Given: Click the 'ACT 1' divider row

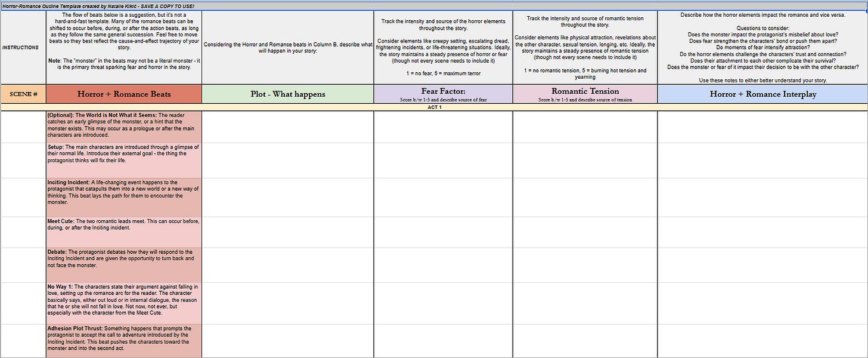Looking at the screenshot, I should 434,107.
